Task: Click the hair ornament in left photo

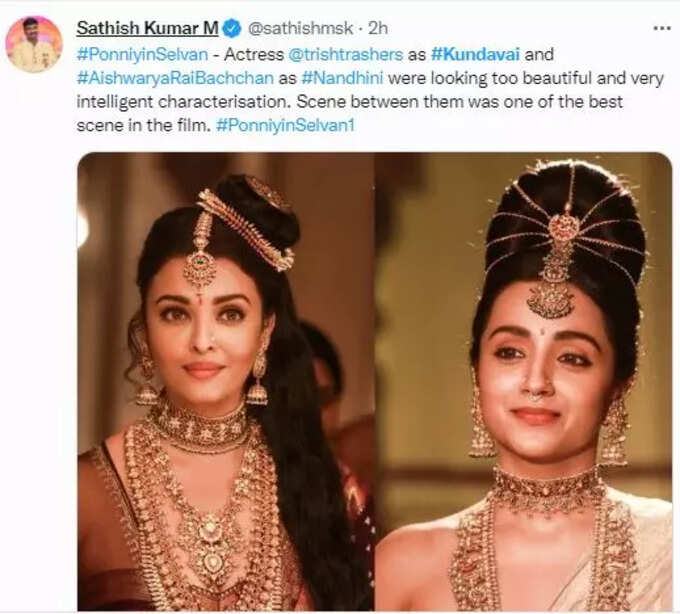Action: tap(243, 232)
